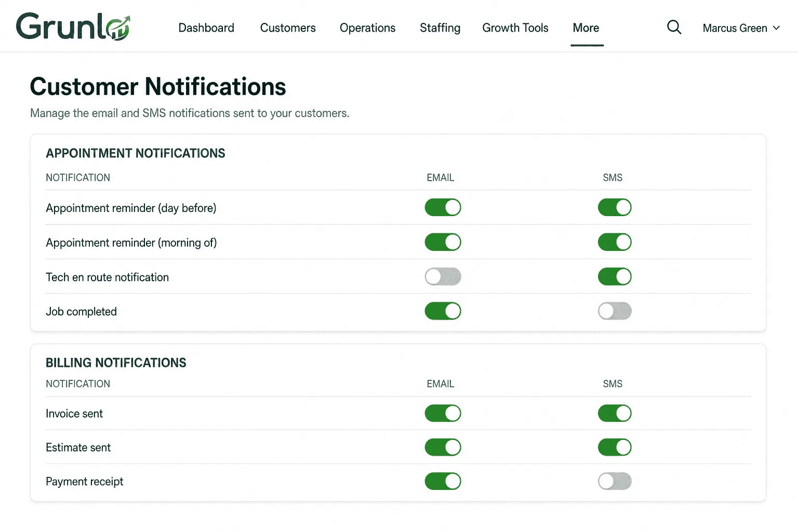Click the 'Tech en route notification' label
The height and width of the screenshot is (532, 798).
[x=107, y=277]
